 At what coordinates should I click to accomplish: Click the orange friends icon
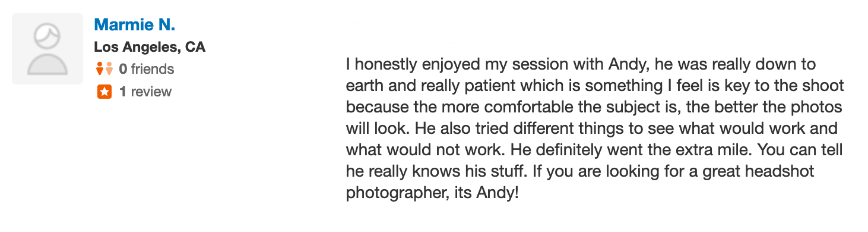(x=104, y=69)
